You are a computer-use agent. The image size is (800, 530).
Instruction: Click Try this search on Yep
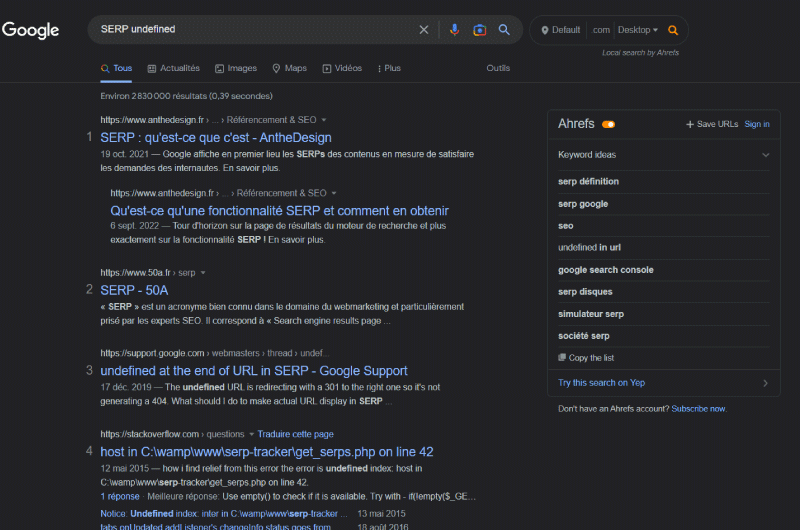point(602,383)
